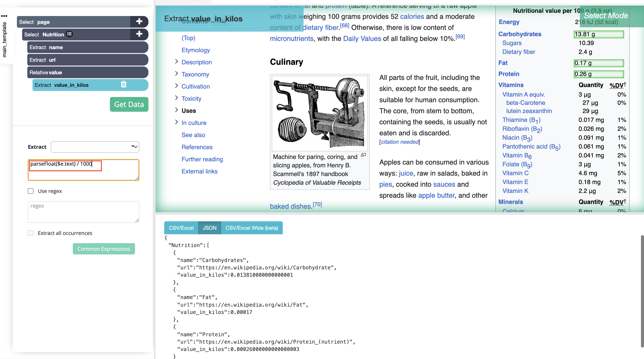Click the plus icon on Select Nutrition row
This screenshot has height=359, width=644.
click(139, 34)
